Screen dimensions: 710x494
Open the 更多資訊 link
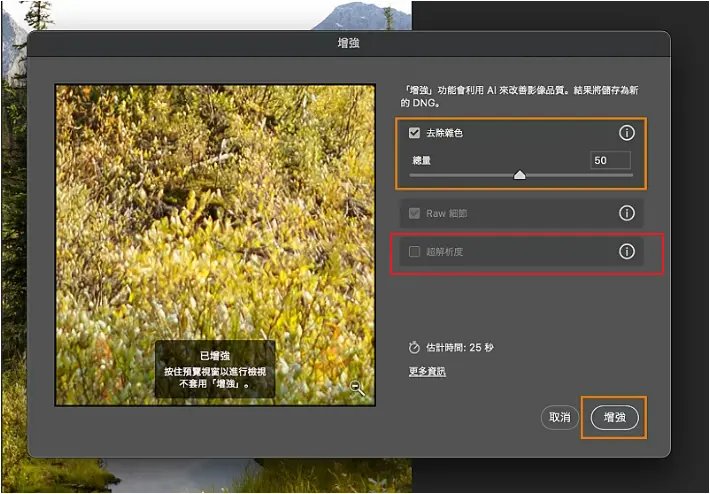[x=427, y=371]
